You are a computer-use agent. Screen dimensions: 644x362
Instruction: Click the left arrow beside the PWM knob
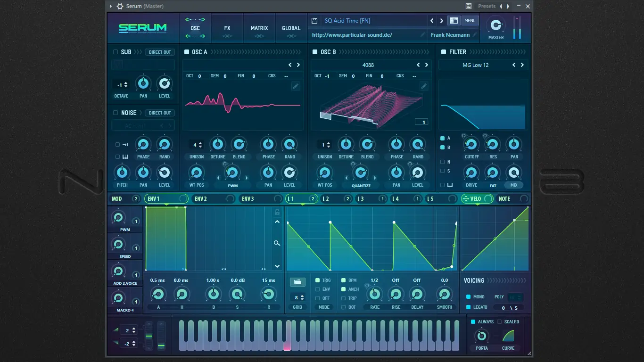click(x=218, y=178)
